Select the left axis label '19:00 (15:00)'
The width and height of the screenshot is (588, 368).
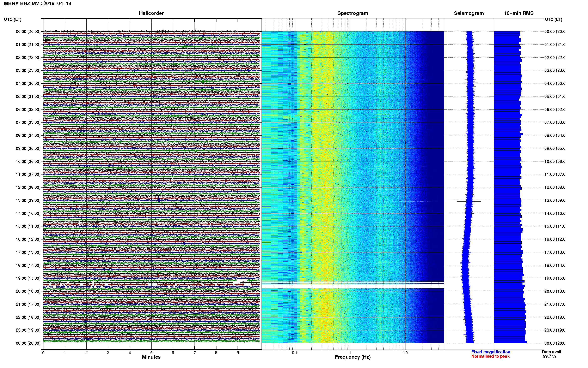click(28, 278)
